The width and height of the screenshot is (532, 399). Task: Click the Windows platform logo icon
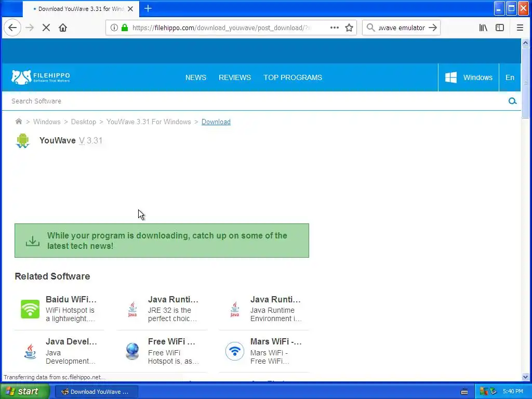pos(451,77)
